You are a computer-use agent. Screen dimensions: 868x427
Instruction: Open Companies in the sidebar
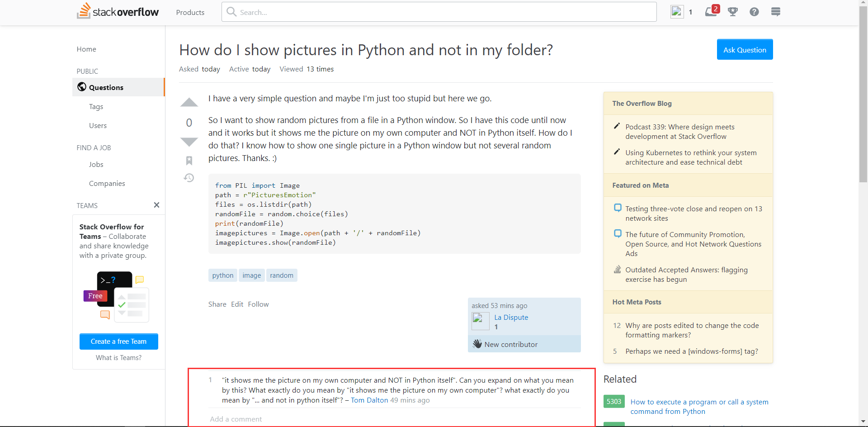pos(107,183)
